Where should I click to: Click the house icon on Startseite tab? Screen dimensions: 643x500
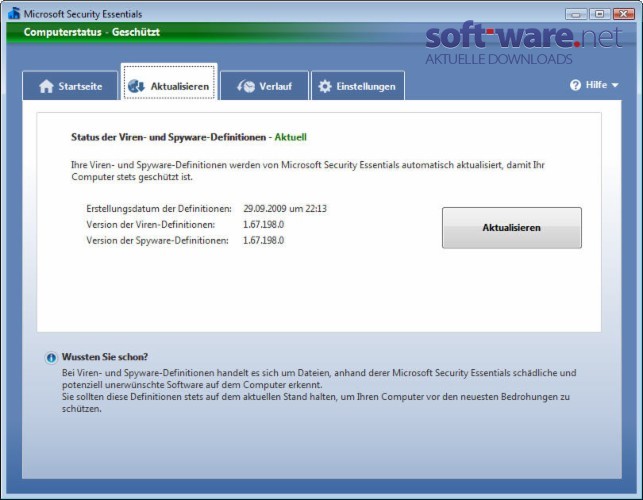tap(46, 86)
